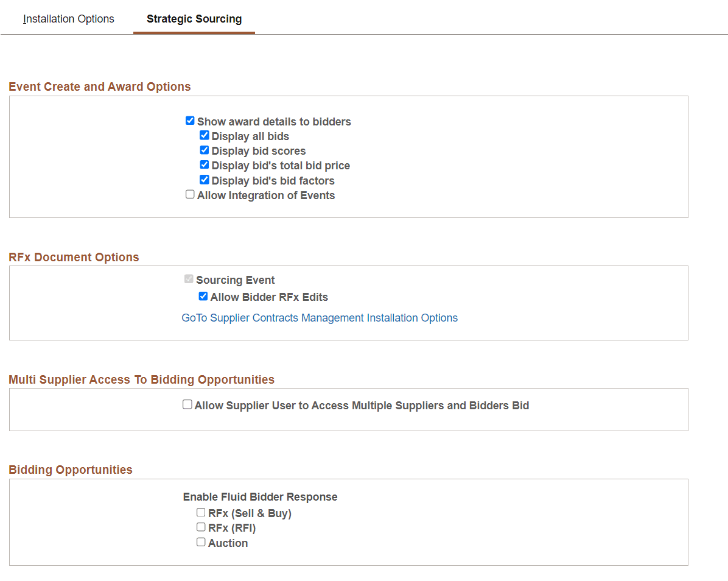This screenshot has width=728, height=581.
Task: Disable Display all bids option
Action: coord(204,135)
